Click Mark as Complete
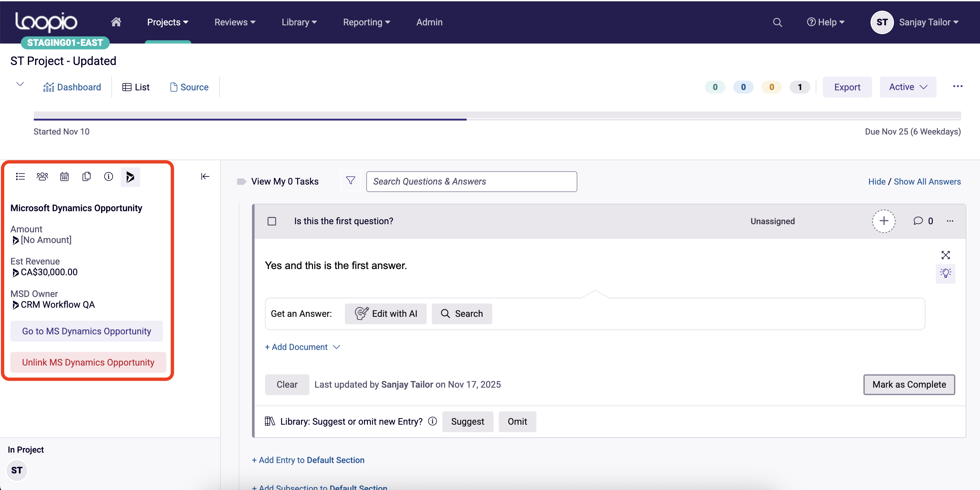The width and height of the screenshot is (980, 490). [909, 384]
